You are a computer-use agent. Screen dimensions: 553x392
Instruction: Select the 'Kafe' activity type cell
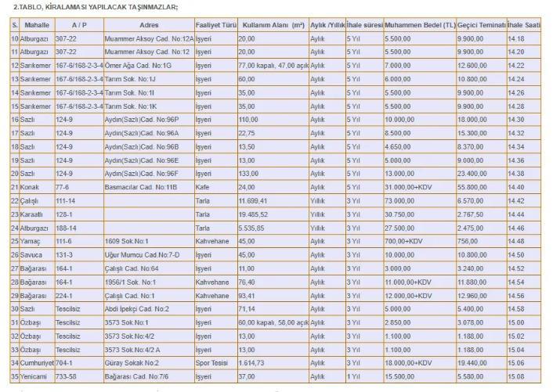[203, 187]
